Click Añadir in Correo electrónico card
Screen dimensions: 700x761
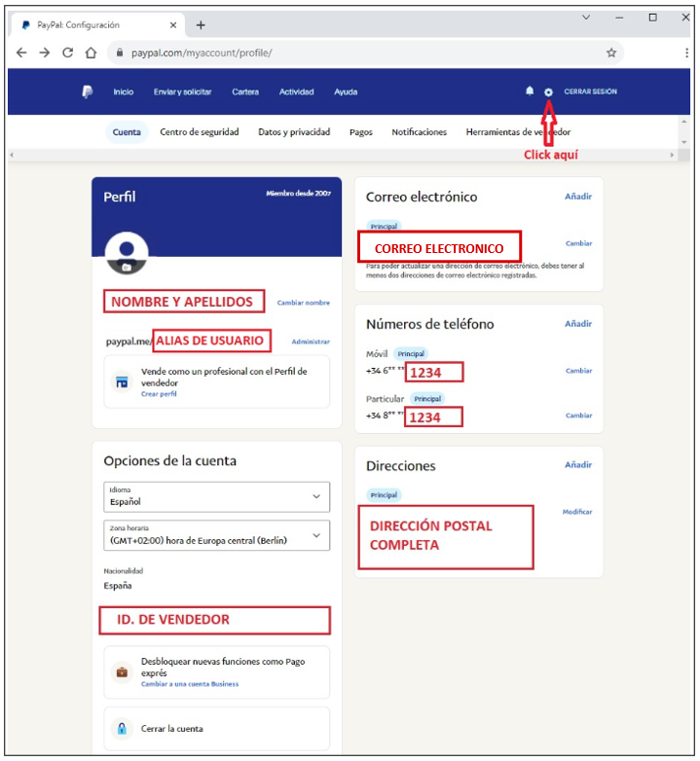[x=578, y=197]
